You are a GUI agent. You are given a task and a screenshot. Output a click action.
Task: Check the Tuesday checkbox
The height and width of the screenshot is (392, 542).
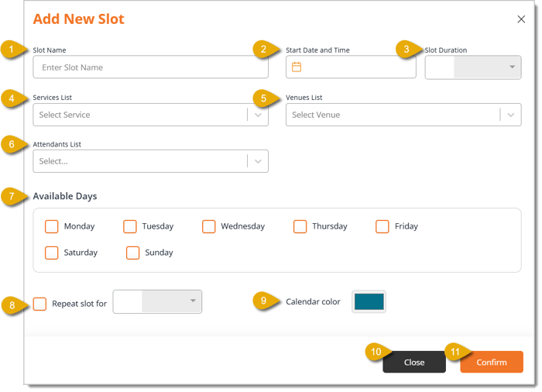tap(130, 227)
